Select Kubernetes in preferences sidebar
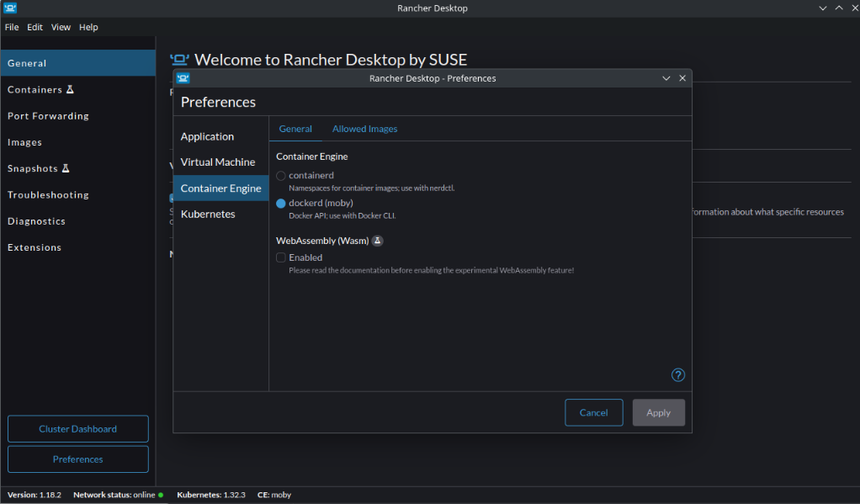This screenshot has width=860, height=504. [x=208, y=214]
